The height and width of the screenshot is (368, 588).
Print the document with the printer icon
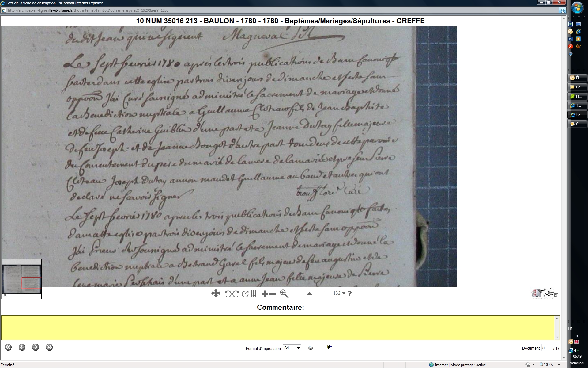click(x=311, y=348)
